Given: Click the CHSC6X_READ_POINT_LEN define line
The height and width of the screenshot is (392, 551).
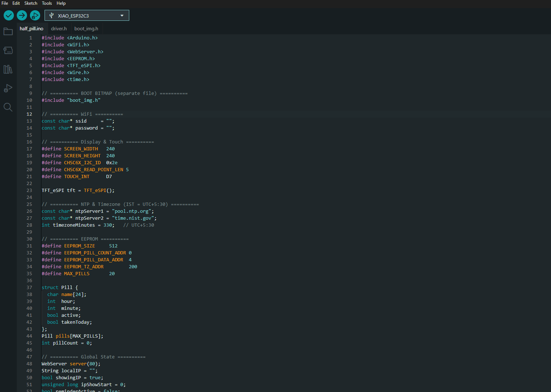Looking at the screenshot, I should coord(85,170).
